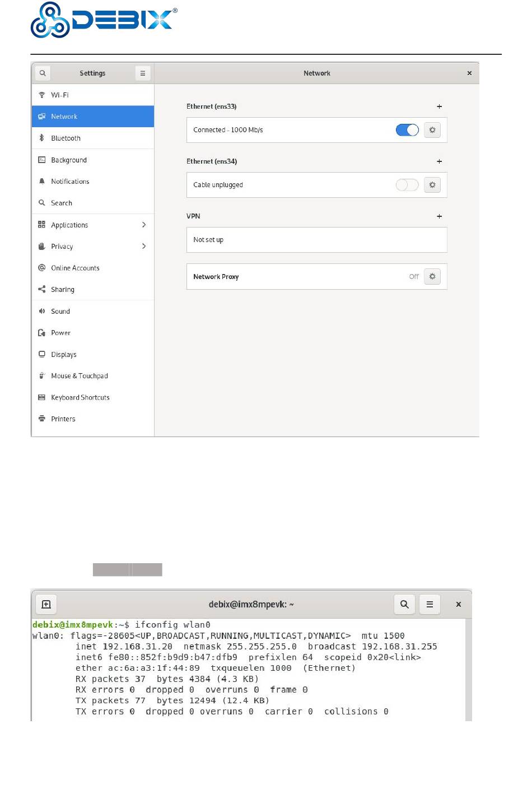Close the Network settings window
This screenshot has width=532, height=789.
(469, 73)
